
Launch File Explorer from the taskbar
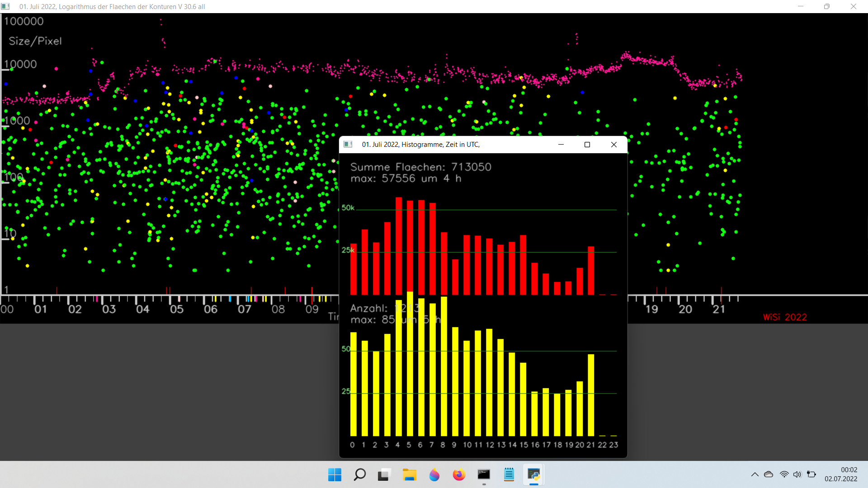pos(409,475)
